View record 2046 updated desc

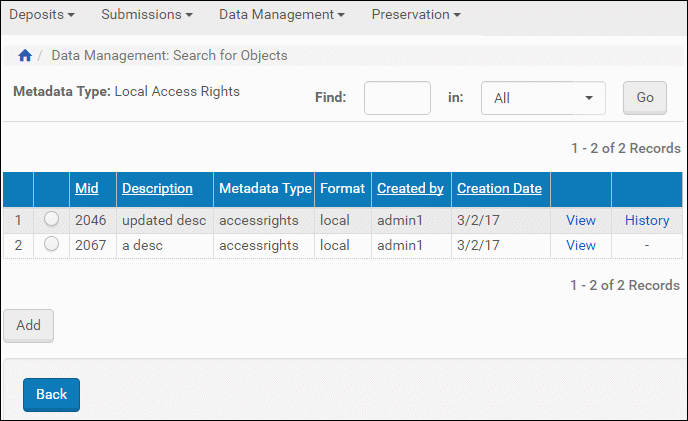coord(580,220)
